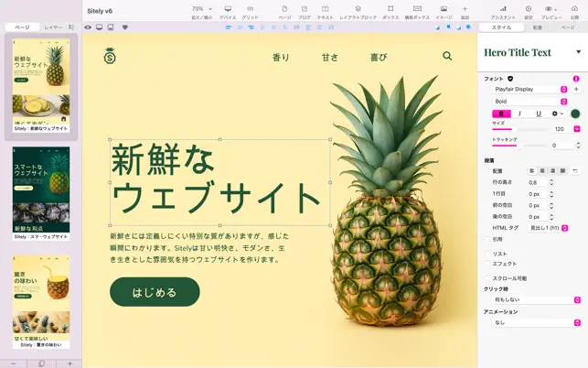
Task: Click the Sitely logo on the canvas
Action: click(x=110, y=56)
